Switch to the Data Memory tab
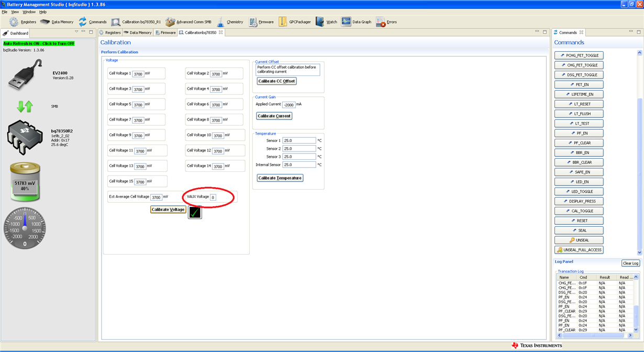644x352 pixels. pyautogui.click(x=138, y=32)
